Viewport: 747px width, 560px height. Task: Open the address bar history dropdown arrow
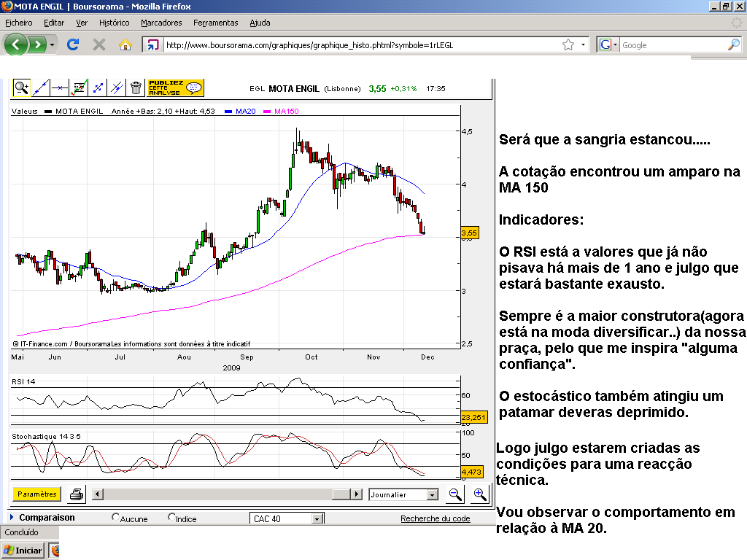pyautogui.click(x=583, y=44)
